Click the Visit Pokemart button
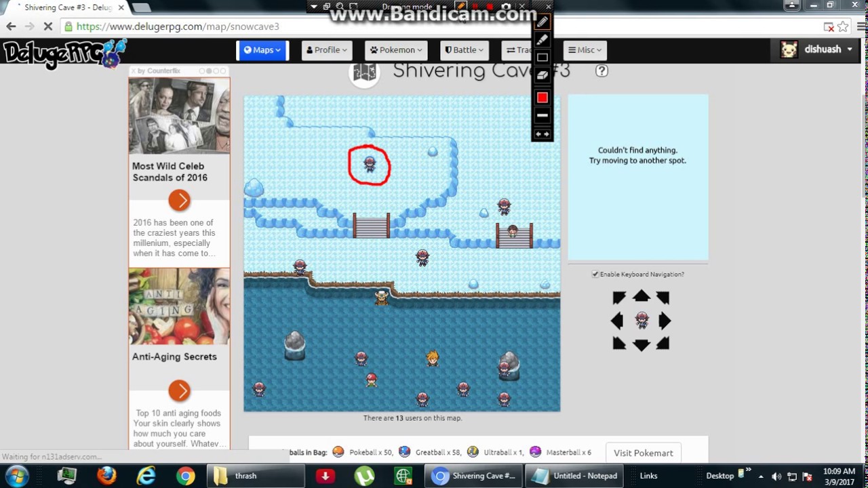The width and height of the screenshot is (868, 488). (644, 453)
